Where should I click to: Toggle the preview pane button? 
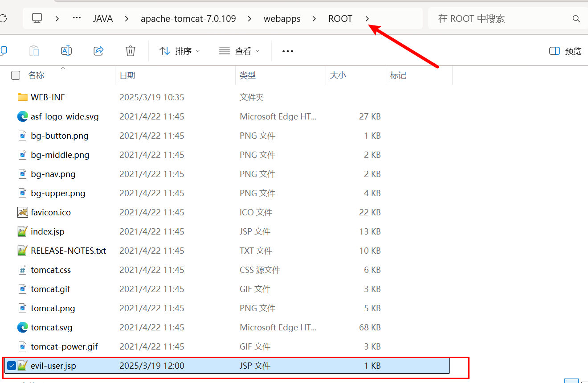565,51
